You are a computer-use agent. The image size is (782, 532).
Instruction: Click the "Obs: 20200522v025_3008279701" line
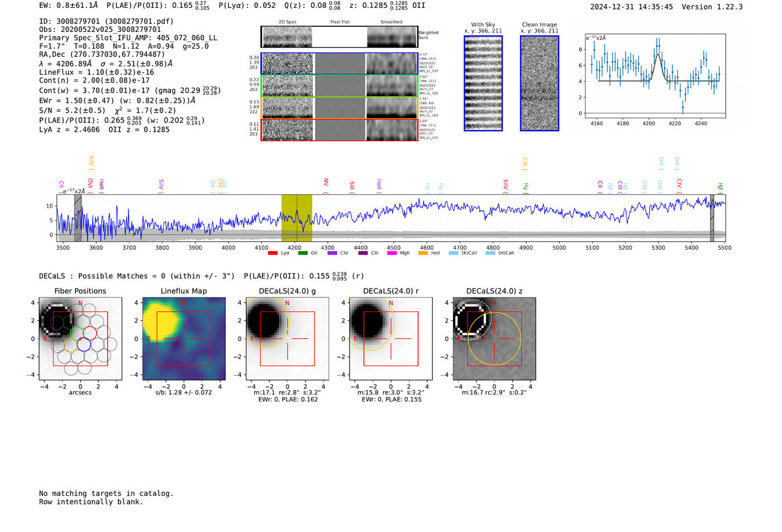100,29
